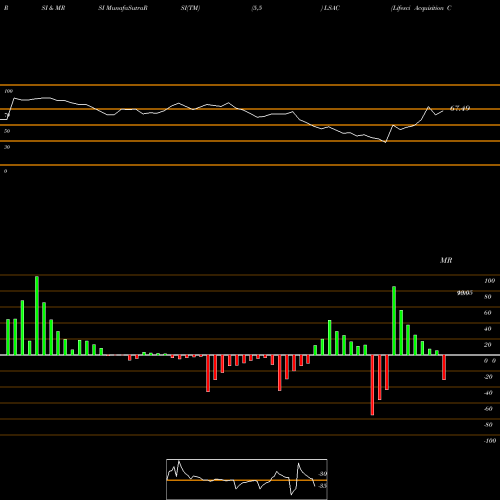Click the '(Lifesci Acquisition C' title text
Image resolution: width=500 pixels, height=500 pixels.
421,8
